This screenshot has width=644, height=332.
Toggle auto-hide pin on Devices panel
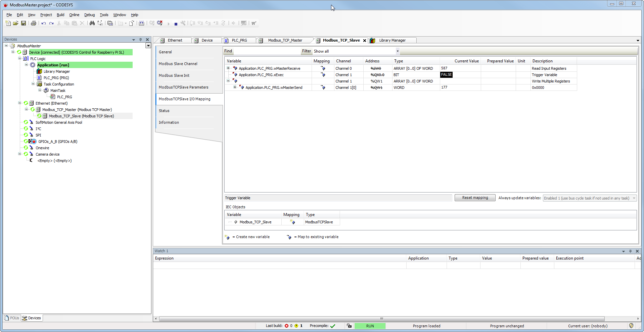(x=140, y=40)
